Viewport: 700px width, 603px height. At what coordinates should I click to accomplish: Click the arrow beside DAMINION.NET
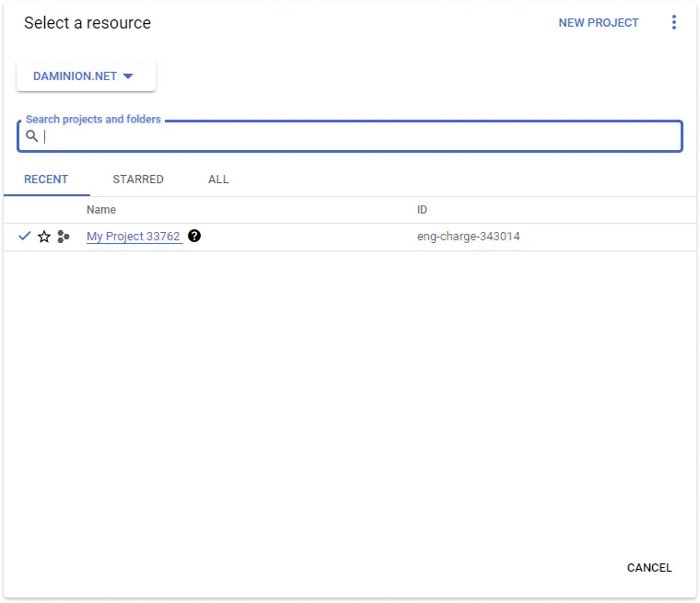(x=128, y=76)
